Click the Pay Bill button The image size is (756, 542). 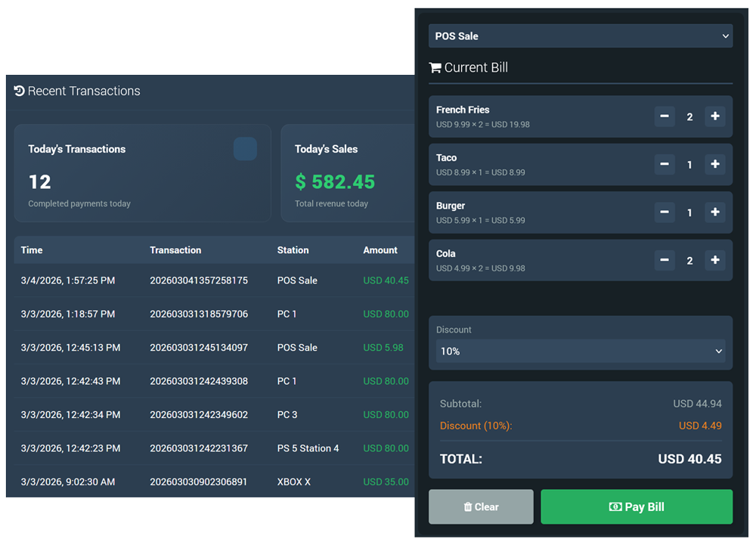coord(636,506)
